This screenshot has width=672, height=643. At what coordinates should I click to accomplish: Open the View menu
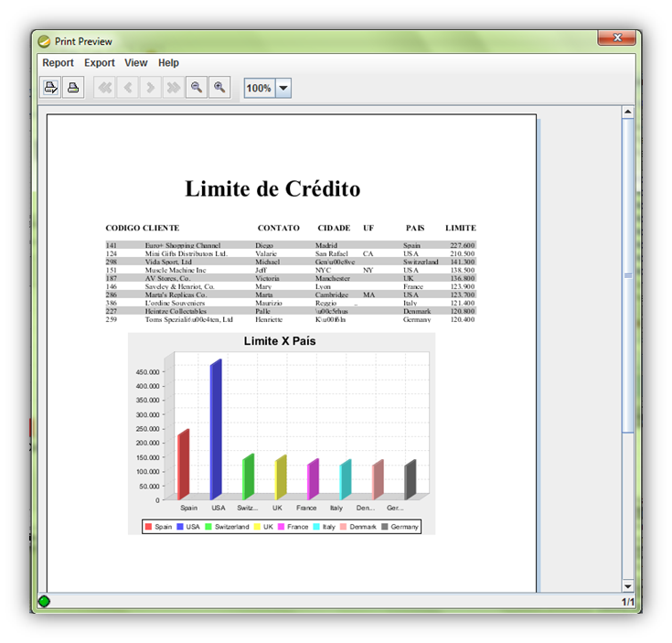pos(136,63)
